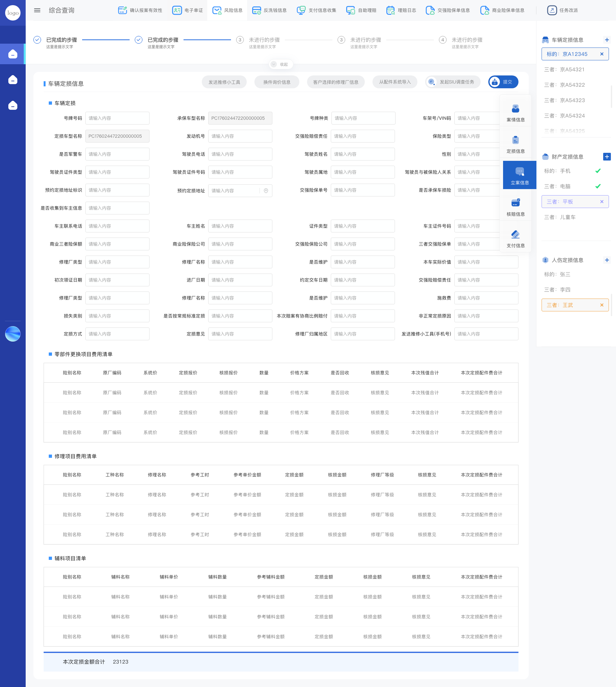This screenshot has height=687, width=616.
Task: Add item via 人伤定损信息 plus icon
Action: coord(606,260)
